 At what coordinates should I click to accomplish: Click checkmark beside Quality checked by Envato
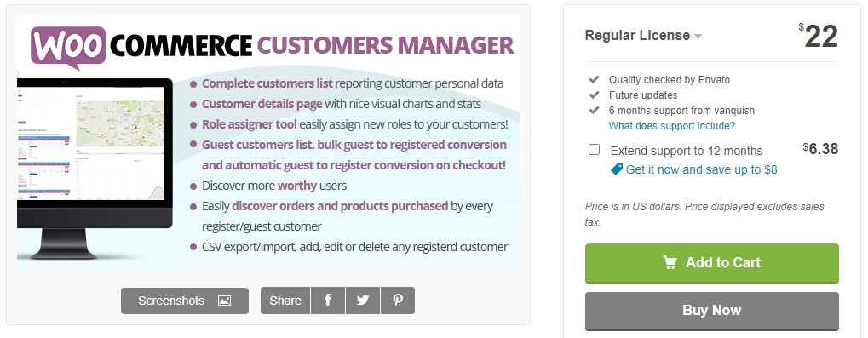pyautogui.click(x=595, y=80)
